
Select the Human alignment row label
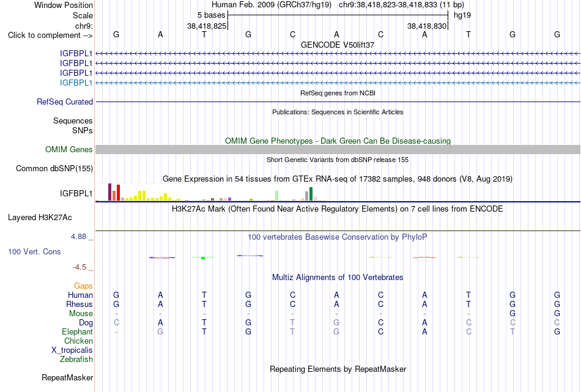click(x=80, y=295)
